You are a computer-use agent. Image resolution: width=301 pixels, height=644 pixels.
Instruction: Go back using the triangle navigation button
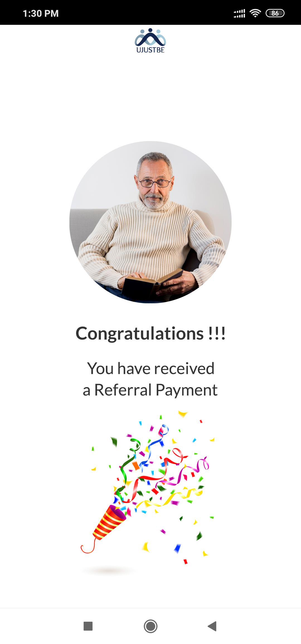(212, 626)
